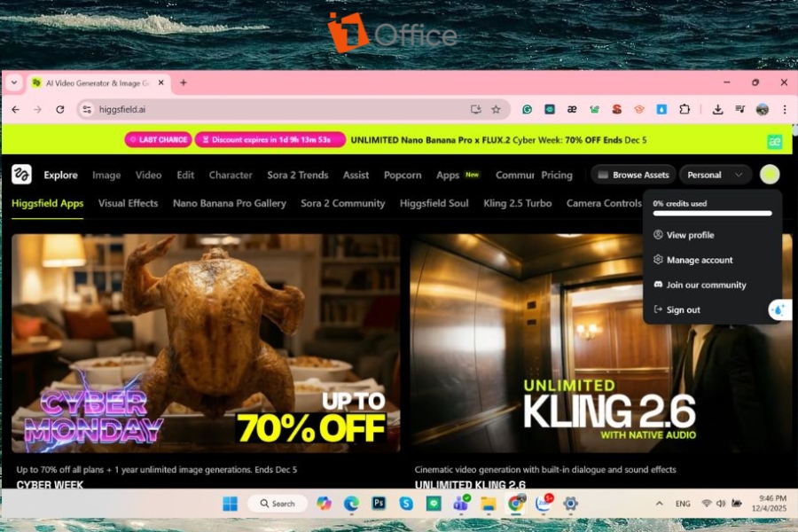
Task: Open the Apps nav item
Action: (448, 176)
